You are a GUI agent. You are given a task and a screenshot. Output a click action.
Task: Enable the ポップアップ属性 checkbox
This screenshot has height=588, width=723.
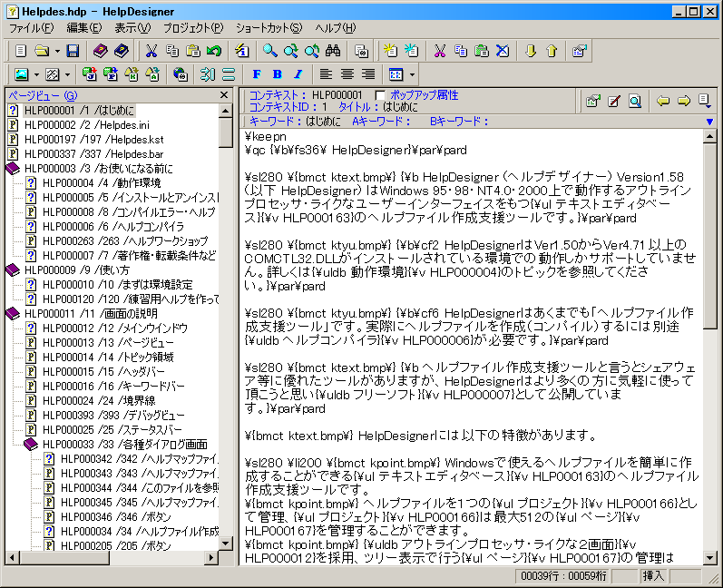(x=381, y=95)
